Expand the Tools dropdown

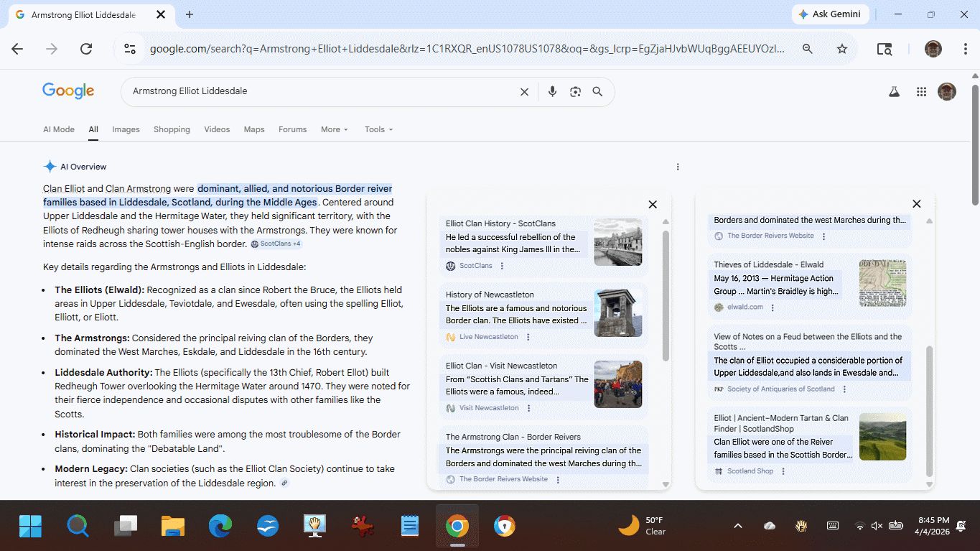pyautogui.click(x=378, y=129)
